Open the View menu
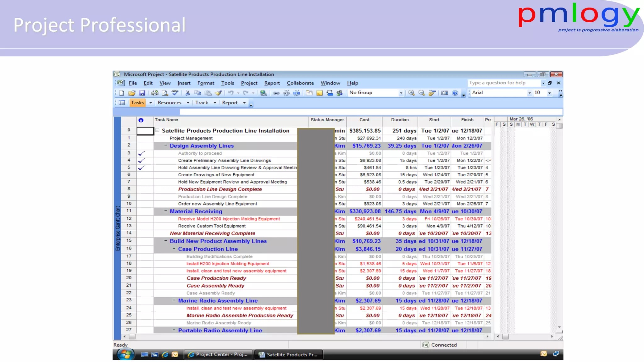This screenshot has width=644, height=362. pyautogui.click(x=165, y=83)
